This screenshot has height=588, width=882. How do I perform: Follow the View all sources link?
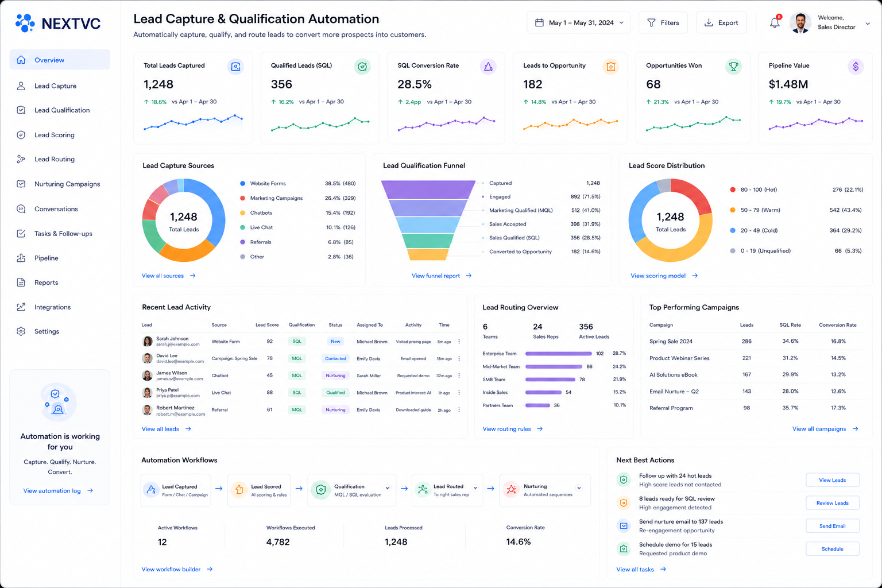click(169, 276)
